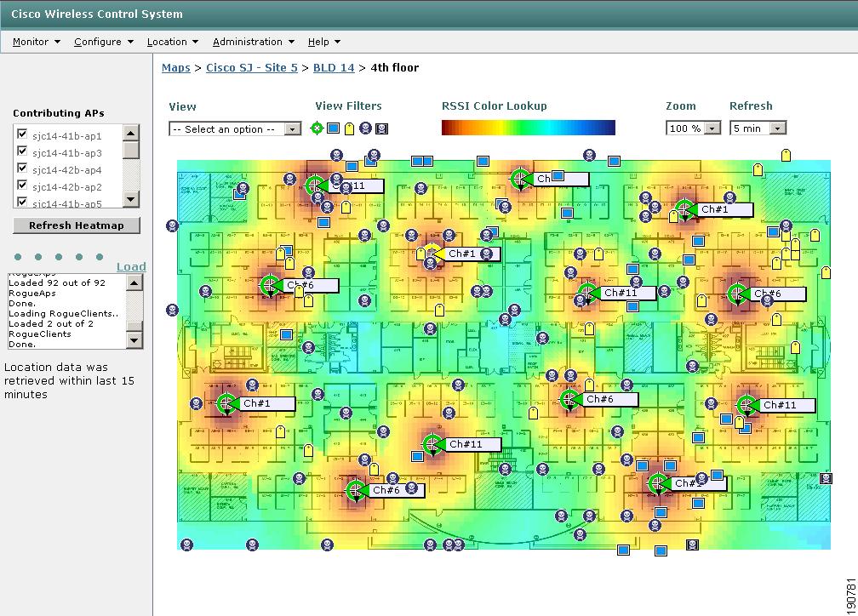Toggle the yellow tag view filter icon

[349, 128]
